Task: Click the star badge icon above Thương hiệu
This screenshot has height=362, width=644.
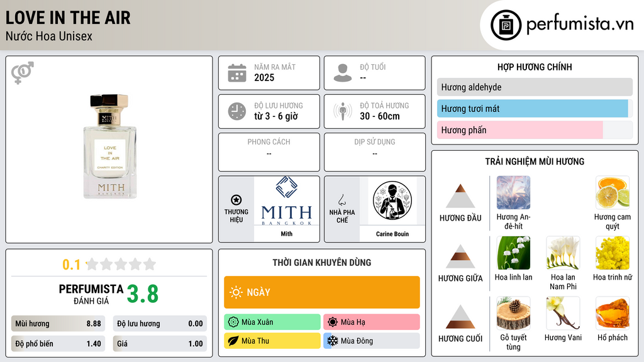Action: [x=236, y=200]
